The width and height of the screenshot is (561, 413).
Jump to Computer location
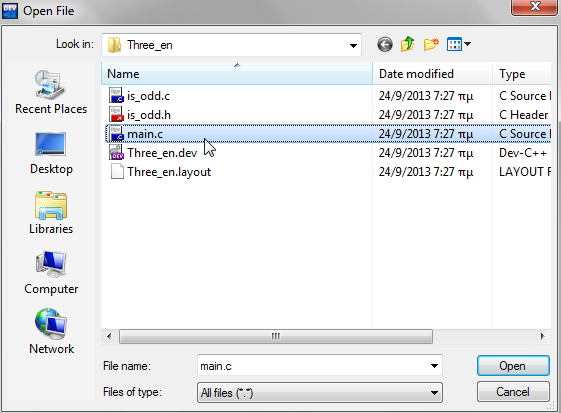click(x=51, y=273)
